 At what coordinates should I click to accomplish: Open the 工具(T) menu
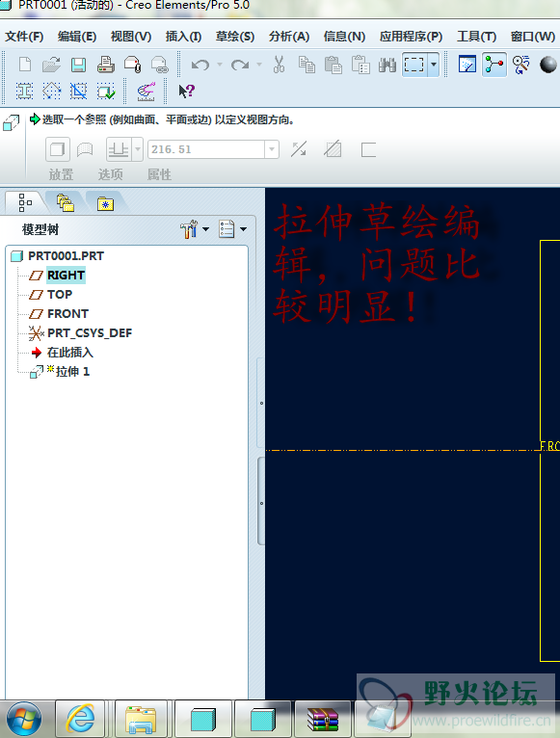click(477, 37)
